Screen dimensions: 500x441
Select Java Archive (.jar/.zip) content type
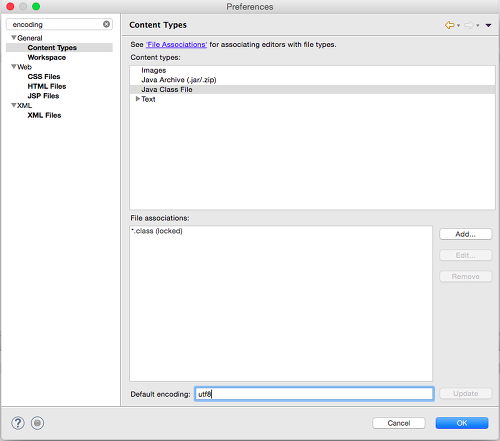coord(179,80)
